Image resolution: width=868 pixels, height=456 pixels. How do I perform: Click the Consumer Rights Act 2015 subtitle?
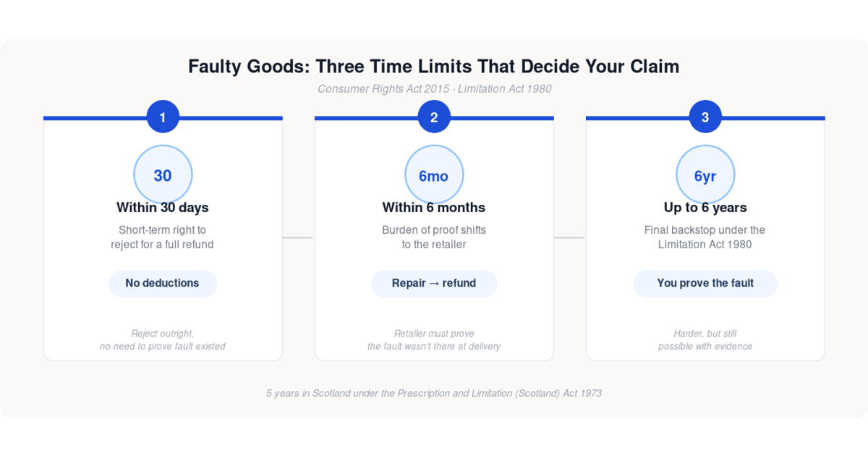434,89
